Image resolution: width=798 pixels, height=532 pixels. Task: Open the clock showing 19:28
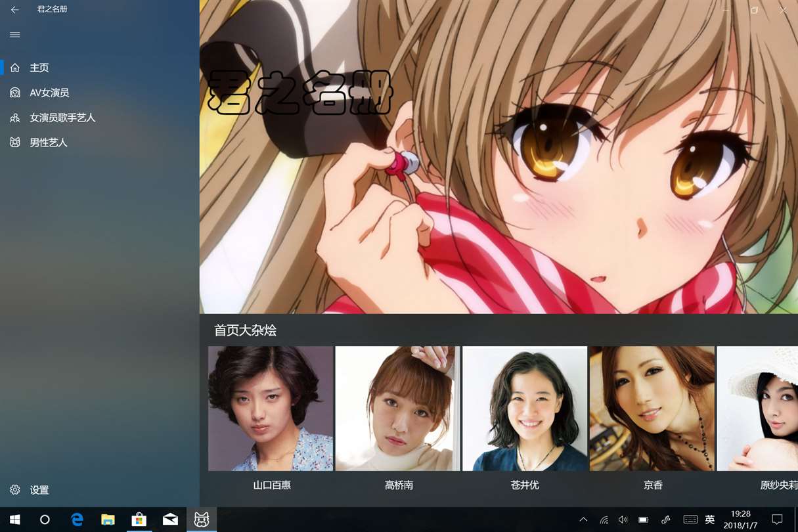coord(741,520)
